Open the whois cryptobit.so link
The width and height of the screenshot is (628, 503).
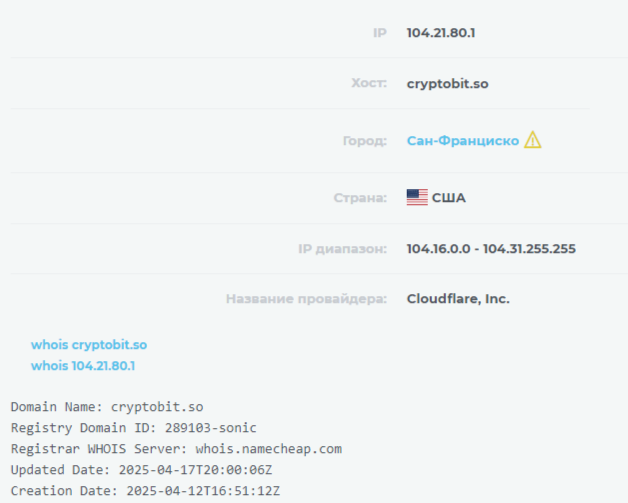point(89,345)
